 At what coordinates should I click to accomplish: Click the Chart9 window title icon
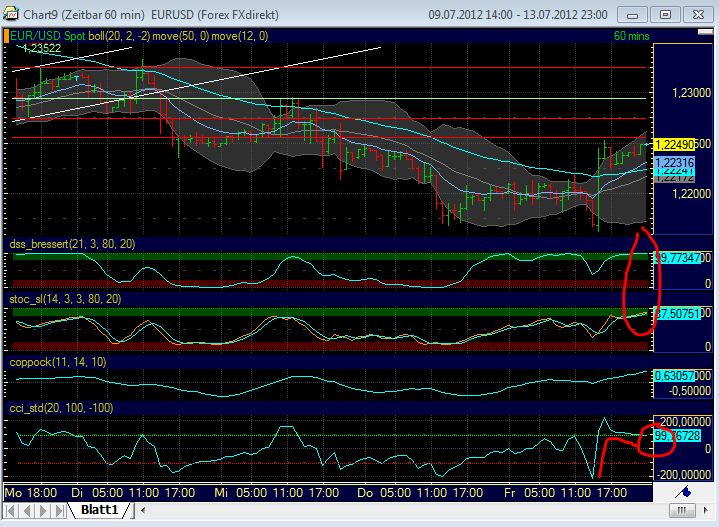(x=10, y=14)
